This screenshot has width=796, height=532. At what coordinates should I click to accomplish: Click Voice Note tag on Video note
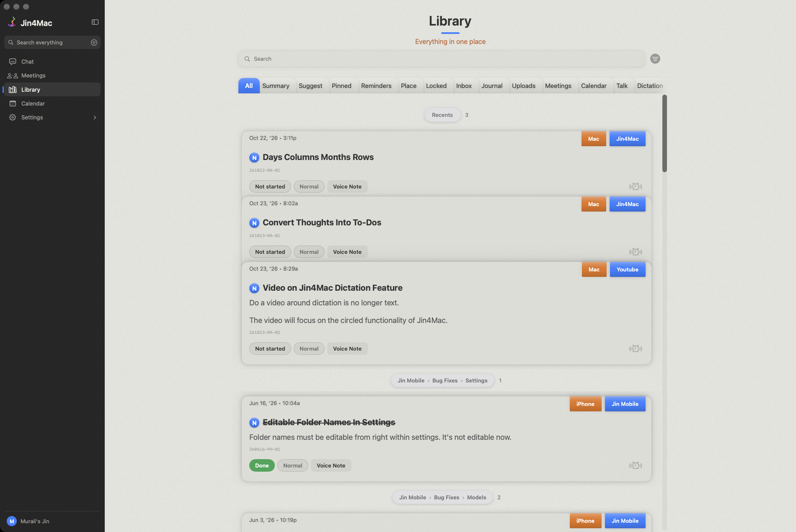click(347, 349)
